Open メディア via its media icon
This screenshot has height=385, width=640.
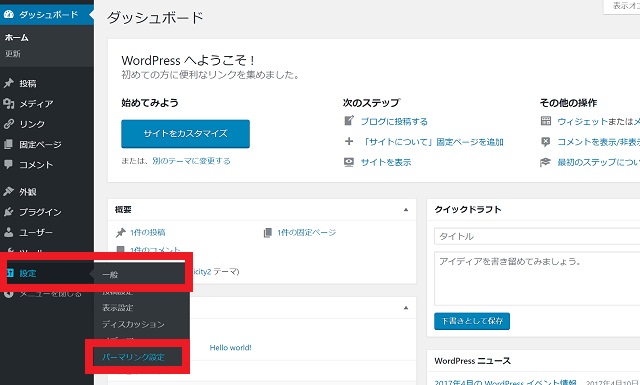(9, 104)
